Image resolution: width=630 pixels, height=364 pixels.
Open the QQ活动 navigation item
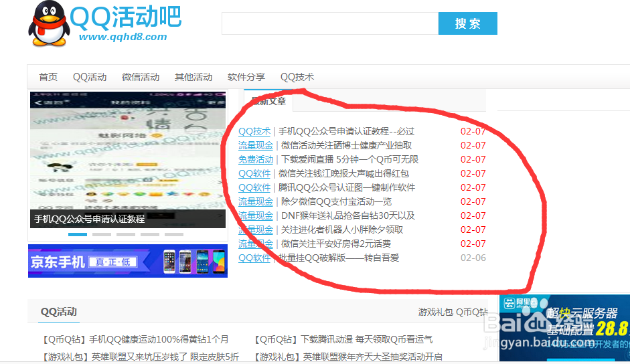(90, 77)
